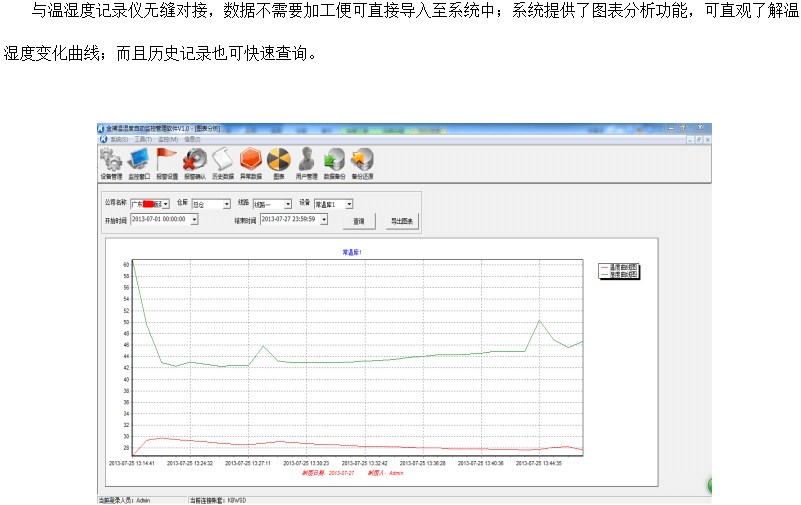Click the x-axis label 2013-07-25 13:27:11
This screenshot has width=801, height=505.
(248, 463)
